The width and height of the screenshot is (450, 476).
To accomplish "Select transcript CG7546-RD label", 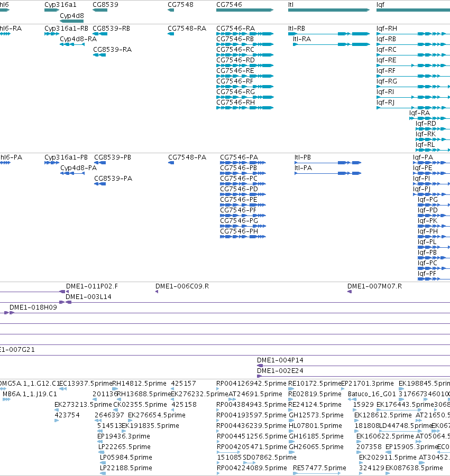I will [x=235, y=60].
